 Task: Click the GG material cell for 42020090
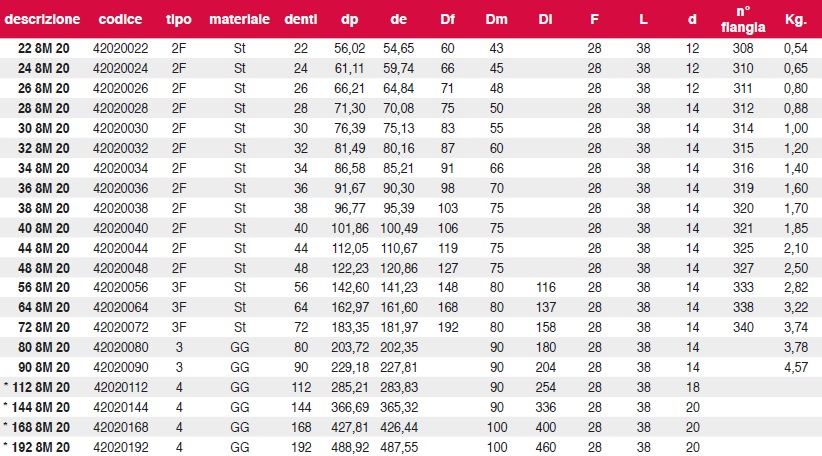point(240,367)
